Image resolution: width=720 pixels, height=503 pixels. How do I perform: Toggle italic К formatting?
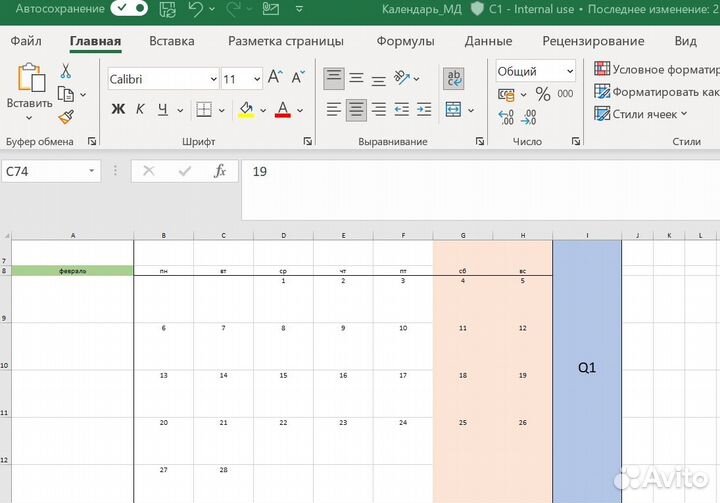point(140,109)
